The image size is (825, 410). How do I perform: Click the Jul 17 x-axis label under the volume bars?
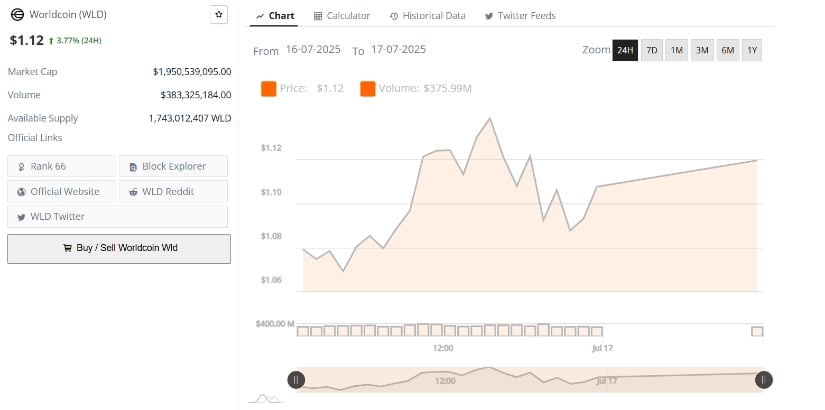pyautogui.click(x=602, y=348)
